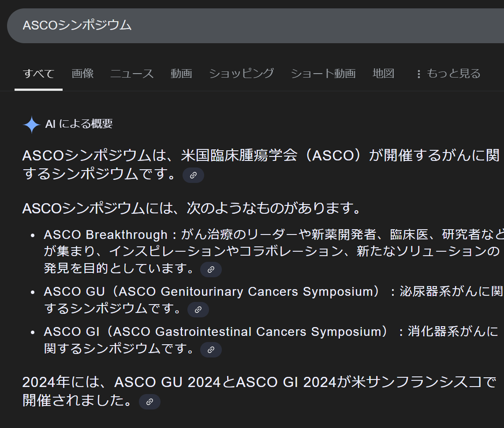Click the source link icon for ASCO GU
This screenshot has height=428, width=504.
pyautogui.click(x=198, y=309)
